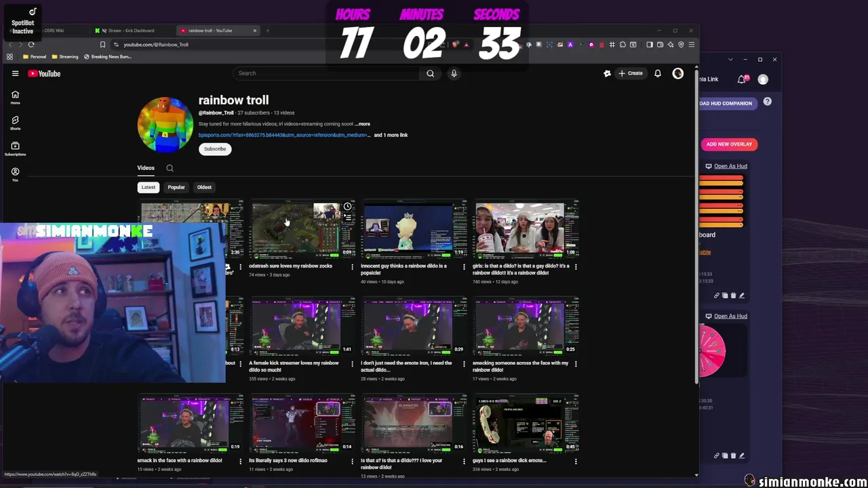868x488 pixels.
Task: Delete the first overlay with its trash icon
Action: 733,296
